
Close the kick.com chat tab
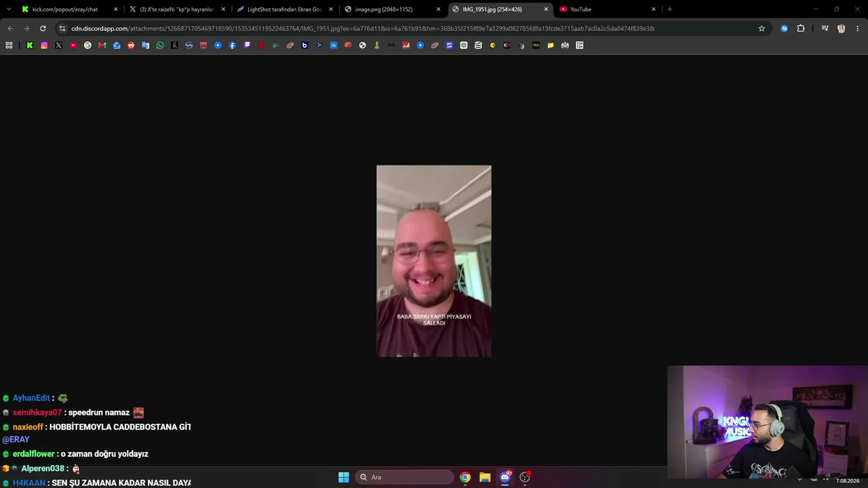click(x=116, y=9)
